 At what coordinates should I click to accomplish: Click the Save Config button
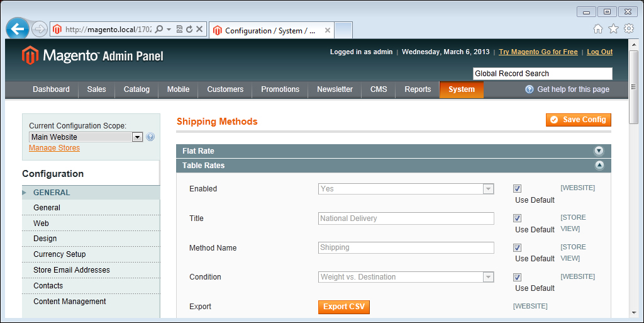(578, 120)
